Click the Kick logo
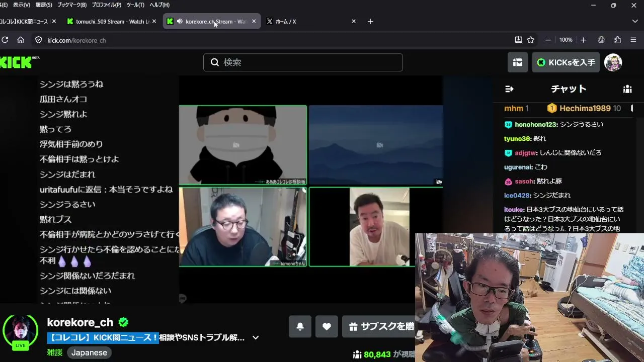This screenshot has width=644, height=362. (19, 62)
